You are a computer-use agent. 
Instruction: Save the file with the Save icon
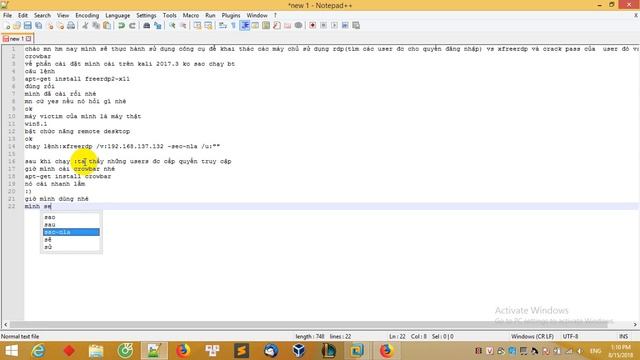[27, 26]
